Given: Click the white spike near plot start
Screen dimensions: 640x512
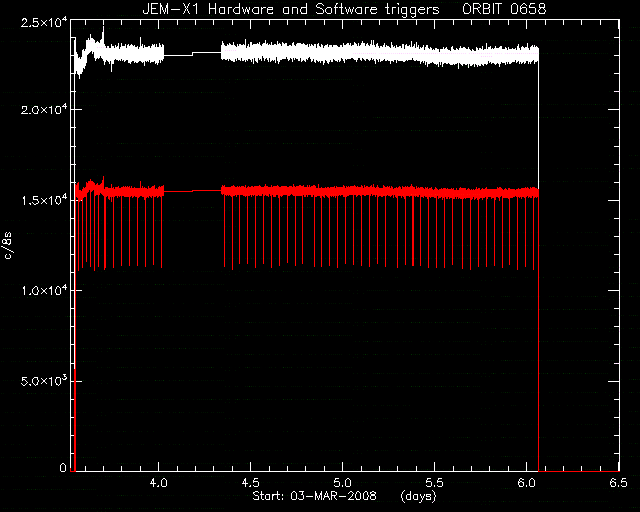Looking at the screenshot, I should (103, 35).
